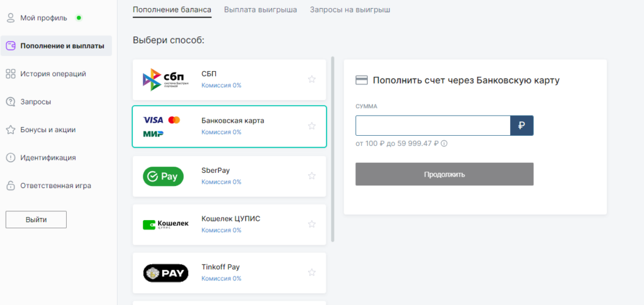Click the Выйти logout button

coord(36,219)
